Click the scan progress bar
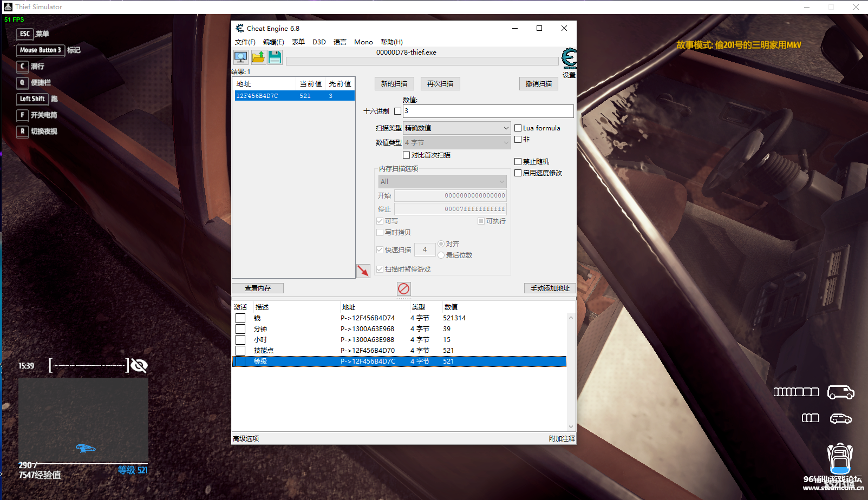868x500 pixels. point(422,61)
